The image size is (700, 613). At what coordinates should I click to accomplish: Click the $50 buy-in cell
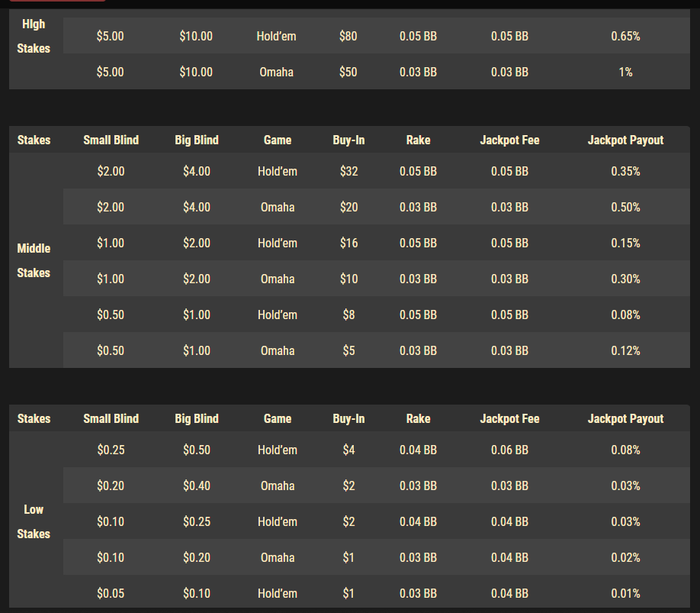348,72
